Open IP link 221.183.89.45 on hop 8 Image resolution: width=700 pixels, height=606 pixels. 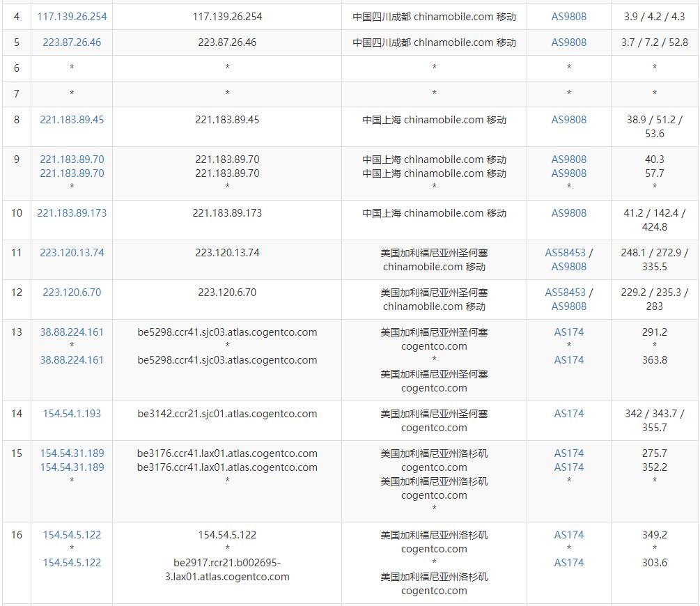pos(71,119)
